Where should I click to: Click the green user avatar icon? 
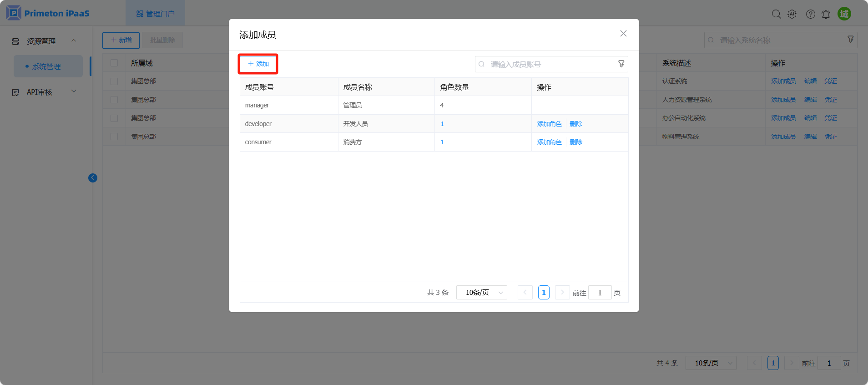pyautogui.click(x=844, y=14)
